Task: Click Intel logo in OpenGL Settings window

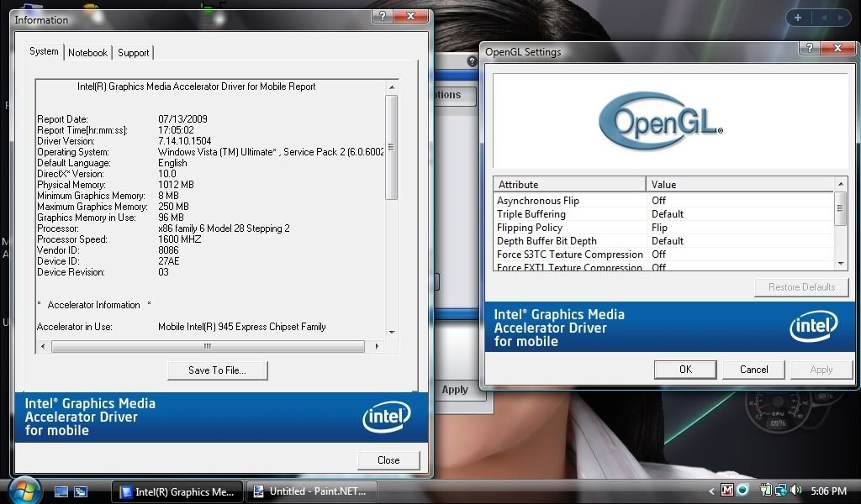Action: pos(814,326)
